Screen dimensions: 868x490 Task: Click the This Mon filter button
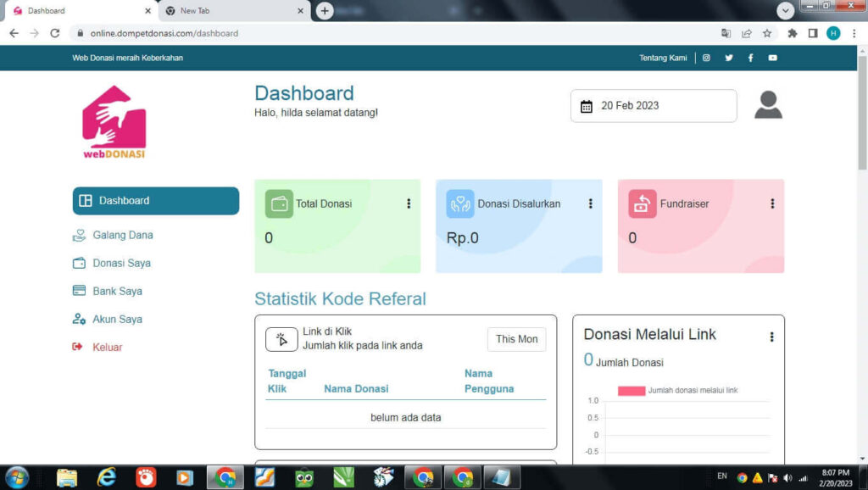click(x=516, y=339)
